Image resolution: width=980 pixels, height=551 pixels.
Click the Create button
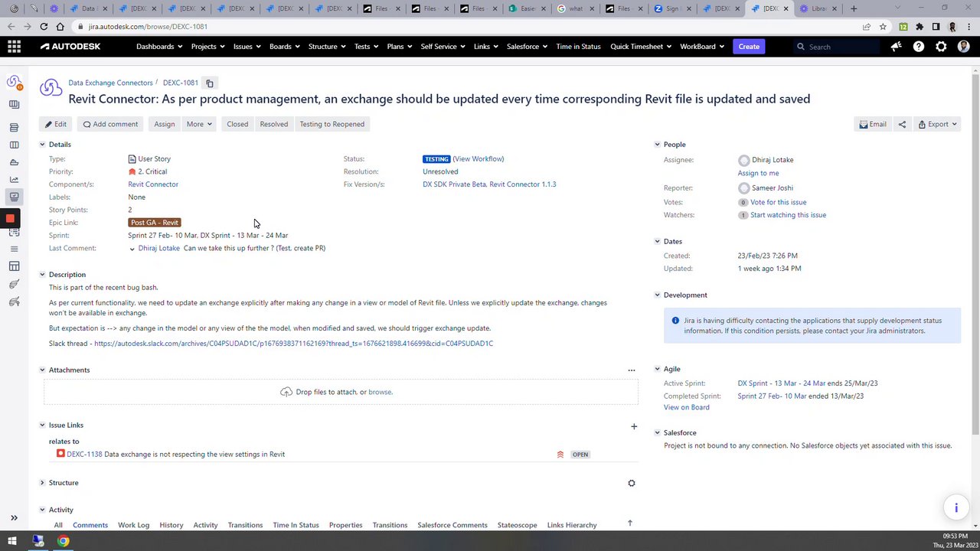click(x=749, y=47)
